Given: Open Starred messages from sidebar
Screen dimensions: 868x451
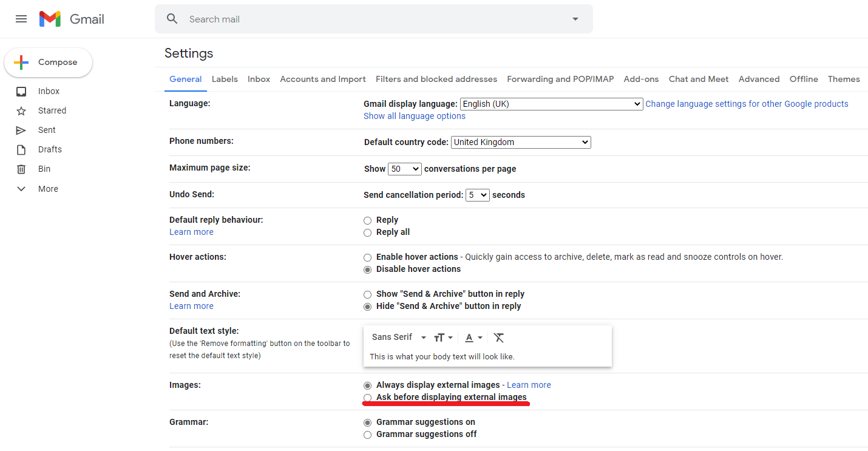Looking at the screenshot, I should (x=52, y=110).
